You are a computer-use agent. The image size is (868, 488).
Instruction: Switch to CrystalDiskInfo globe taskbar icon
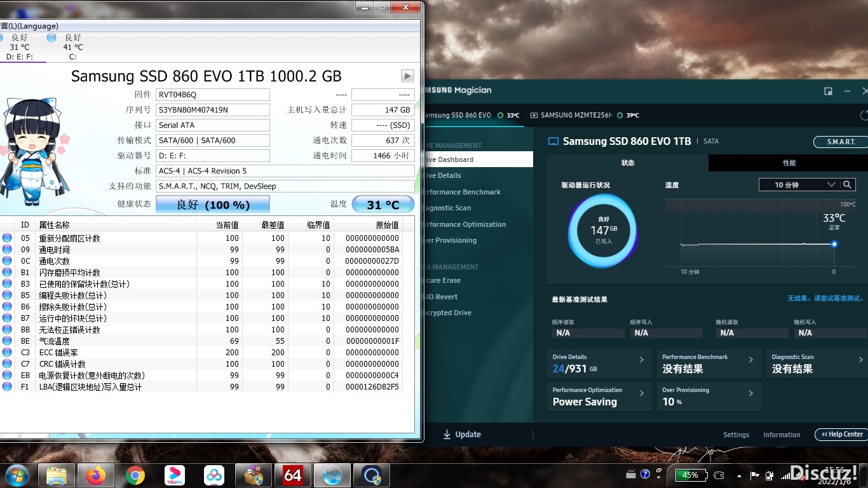point(332,475)
